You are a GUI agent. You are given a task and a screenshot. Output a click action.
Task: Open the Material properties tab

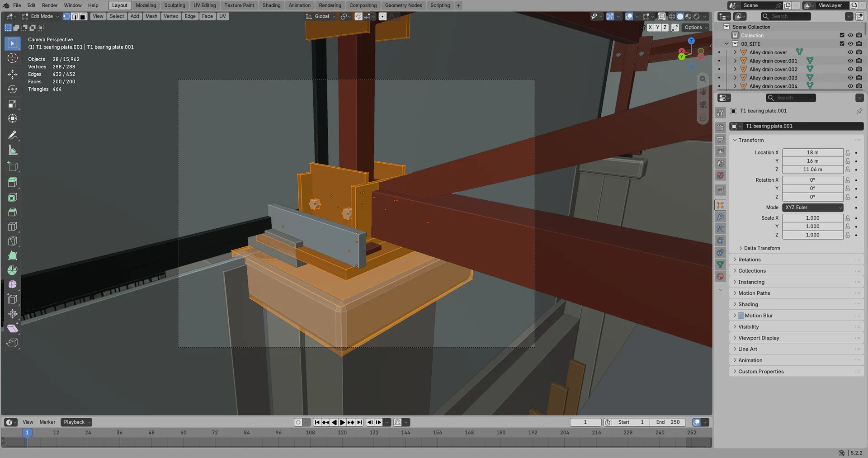click(720, 276)
